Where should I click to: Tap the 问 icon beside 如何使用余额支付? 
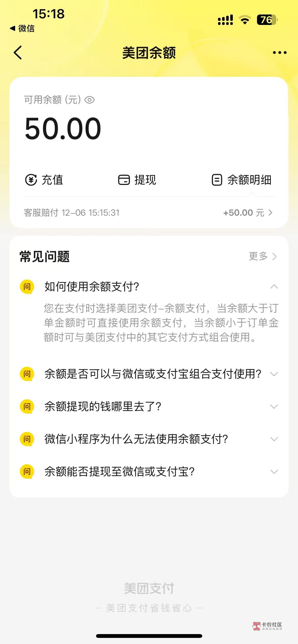[x=27, y=287]
